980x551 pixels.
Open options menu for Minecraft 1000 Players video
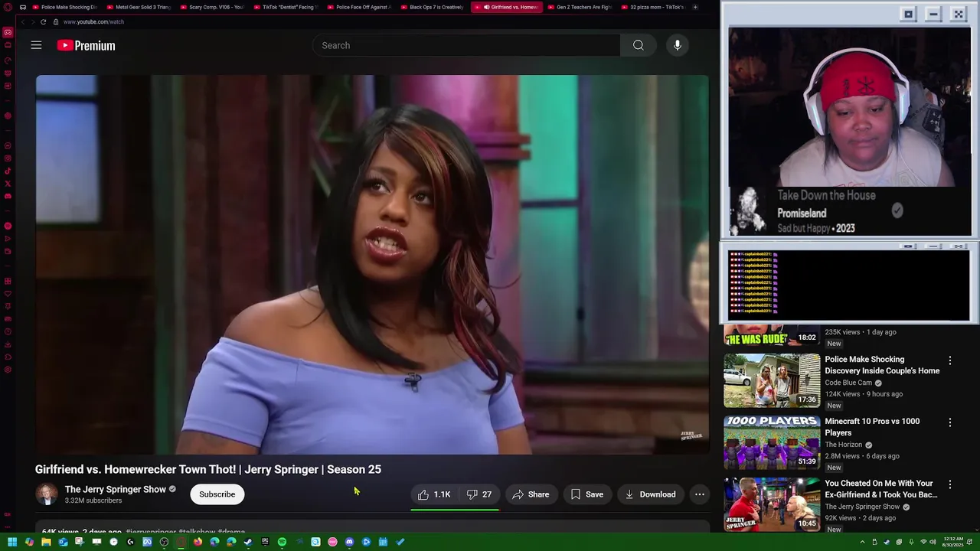point(950,422)
